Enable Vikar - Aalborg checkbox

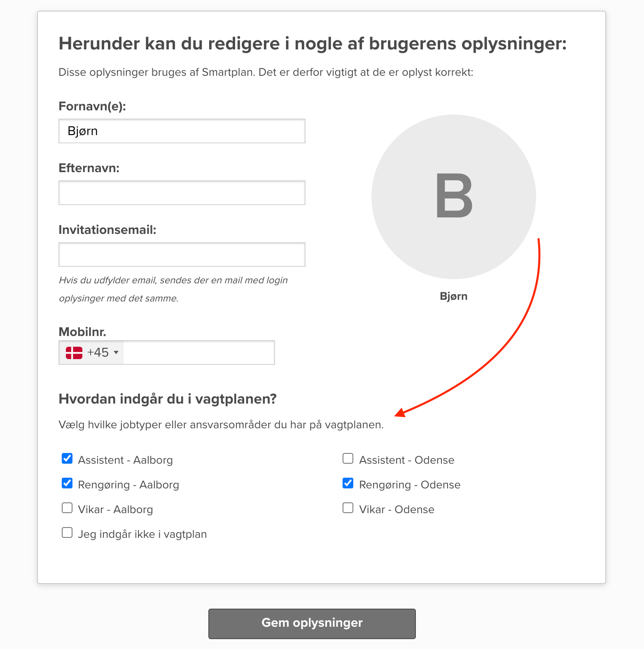tap(67, 508)
